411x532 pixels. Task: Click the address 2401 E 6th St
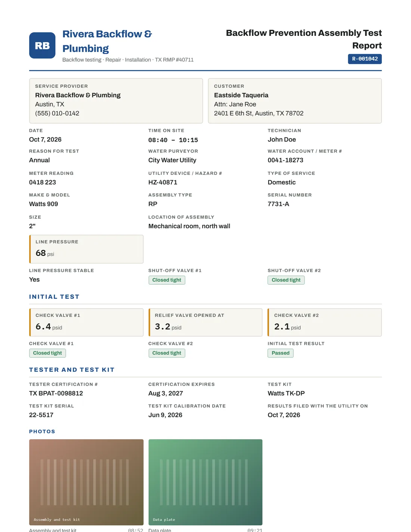point(259,113)
